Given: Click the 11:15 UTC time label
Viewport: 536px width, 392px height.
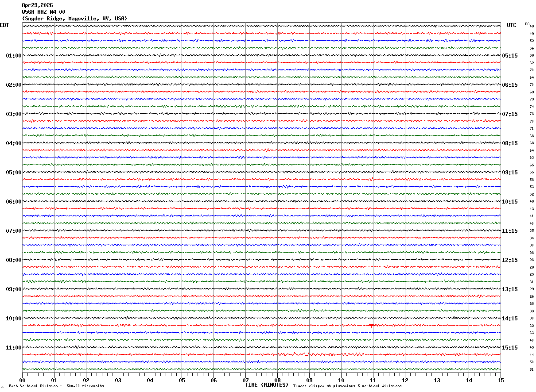Looking at the screenshot, I should point(509,231).
